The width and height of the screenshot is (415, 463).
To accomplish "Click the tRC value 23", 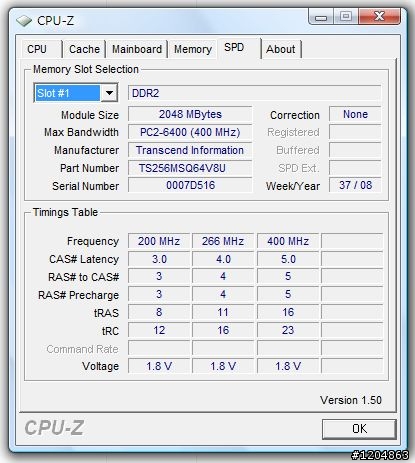I will [x=288, y=330].
